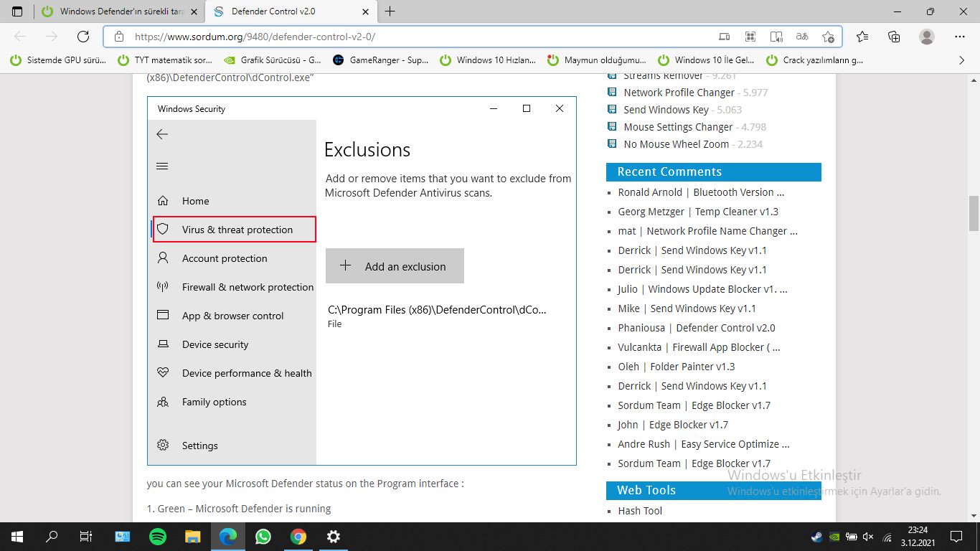Open the Grafik Sürücüsü bookmark
Screen dimensions: 980x551
(273, 60)
